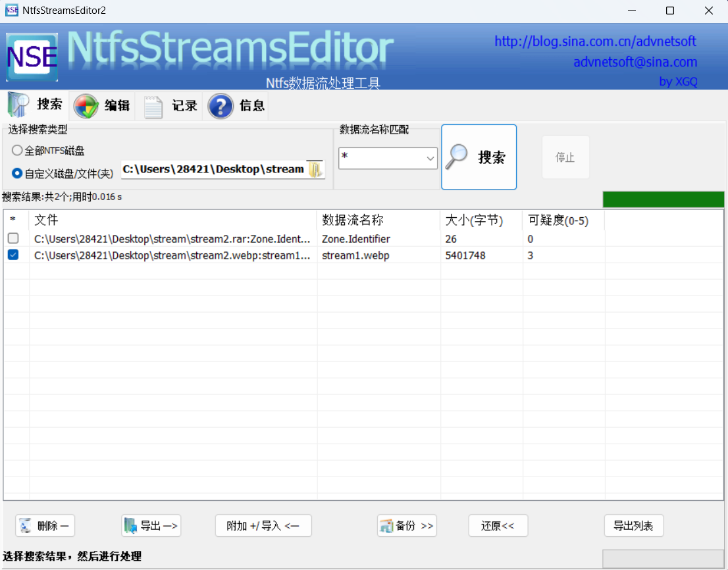Click the by XGQ author text
The width and height of the screenshot is (728, 570).
tap(679, 82)
